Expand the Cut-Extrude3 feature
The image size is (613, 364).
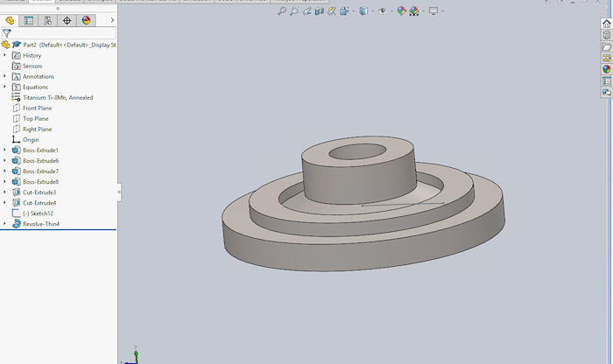(4, 192)
